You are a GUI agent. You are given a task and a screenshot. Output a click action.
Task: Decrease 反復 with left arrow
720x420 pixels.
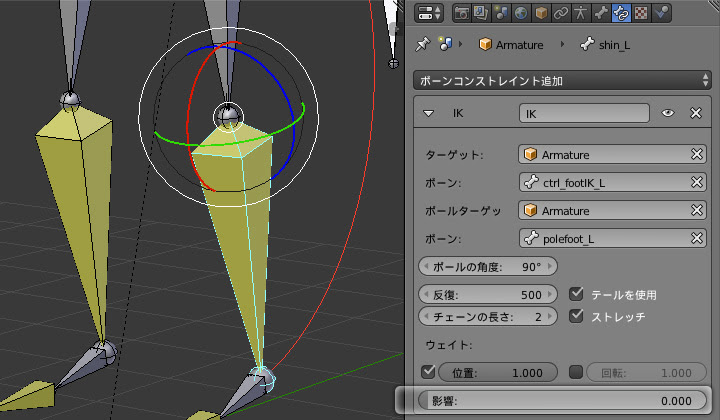(x=426, y=295)
